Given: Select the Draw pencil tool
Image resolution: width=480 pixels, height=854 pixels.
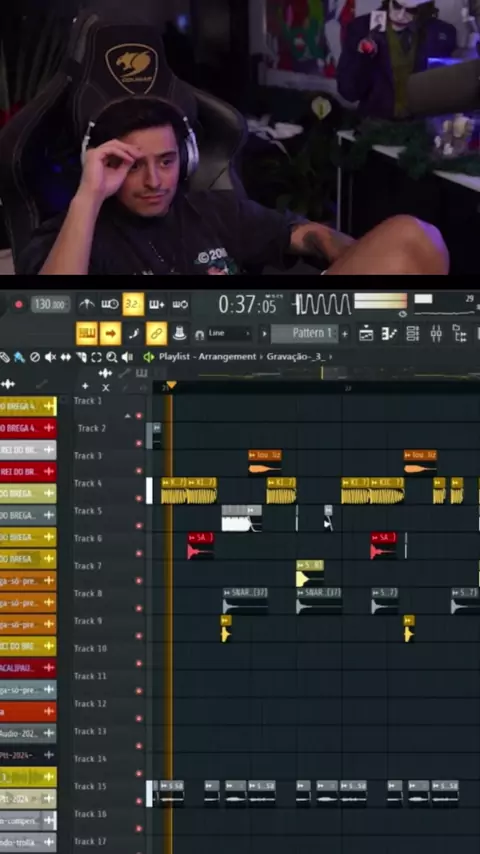Looking at the screenshot, I should click(x=4, y=357).
